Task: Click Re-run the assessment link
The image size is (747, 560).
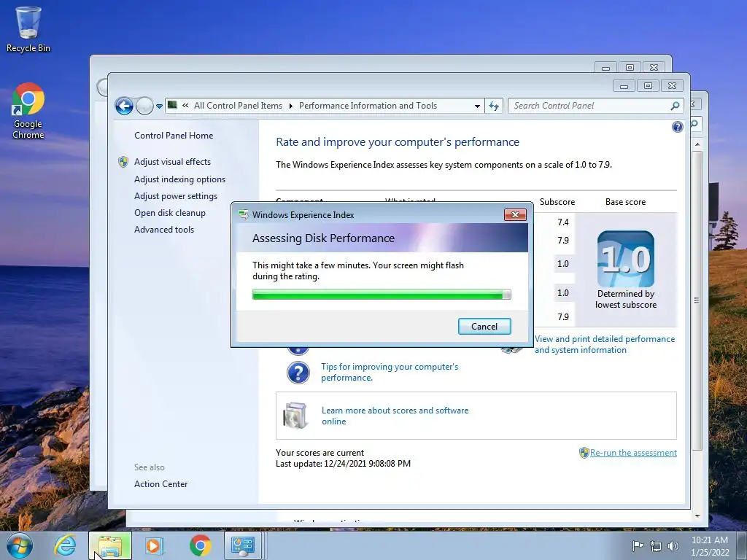Action: coord(633,453)
